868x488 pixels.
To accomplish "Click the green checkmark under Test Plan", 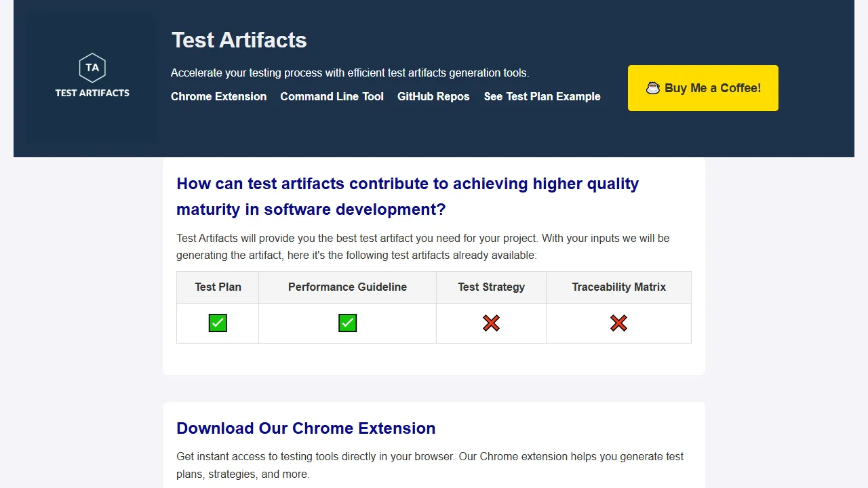I will point(218,323).
